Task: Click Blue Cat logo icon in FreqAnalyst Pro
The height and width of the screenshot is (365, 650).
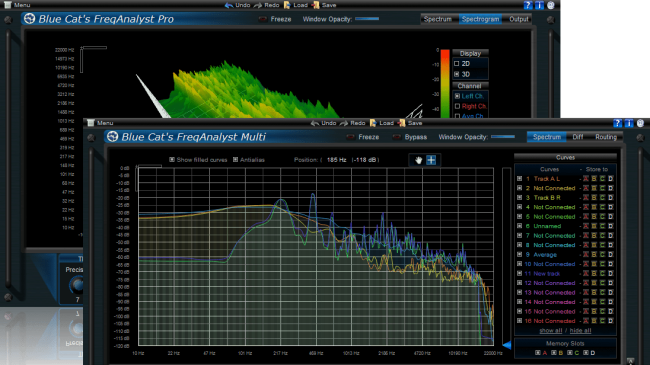Action: coord(29,19)
